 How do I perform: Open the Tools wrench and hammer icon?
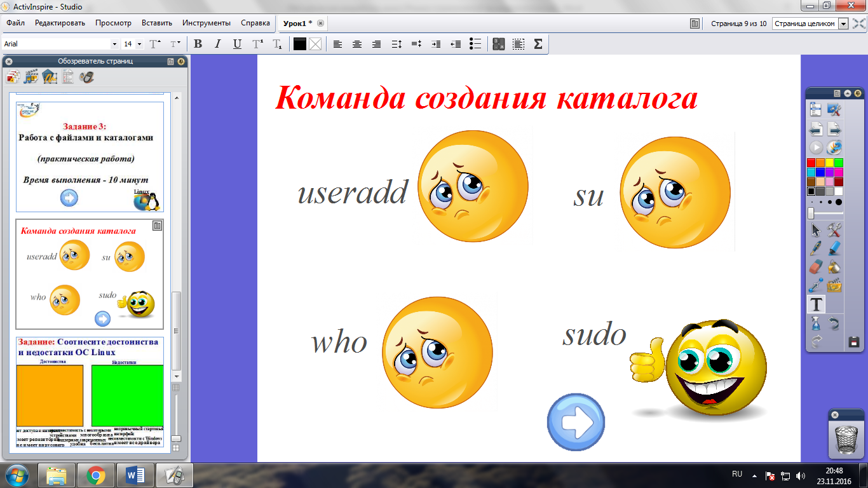click(x=834, y=230)
